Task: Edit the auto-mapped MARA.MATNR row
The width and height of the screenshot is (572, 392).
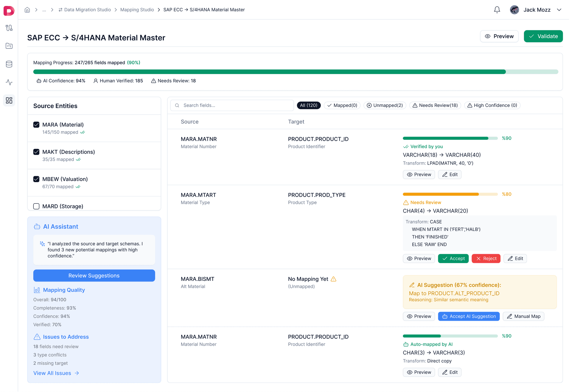Action: tap(450, 372)
